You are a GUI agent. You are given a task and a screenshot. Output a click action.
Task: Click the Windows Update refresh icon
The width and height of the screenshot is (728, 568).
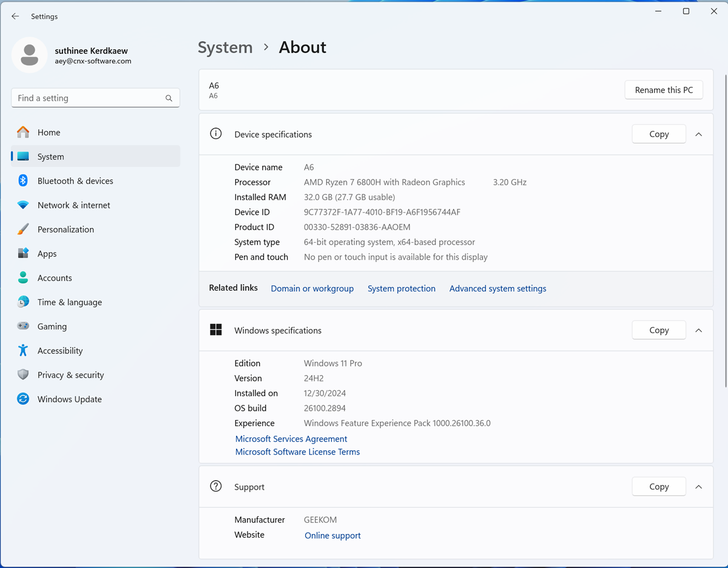(x=23, y=399)
